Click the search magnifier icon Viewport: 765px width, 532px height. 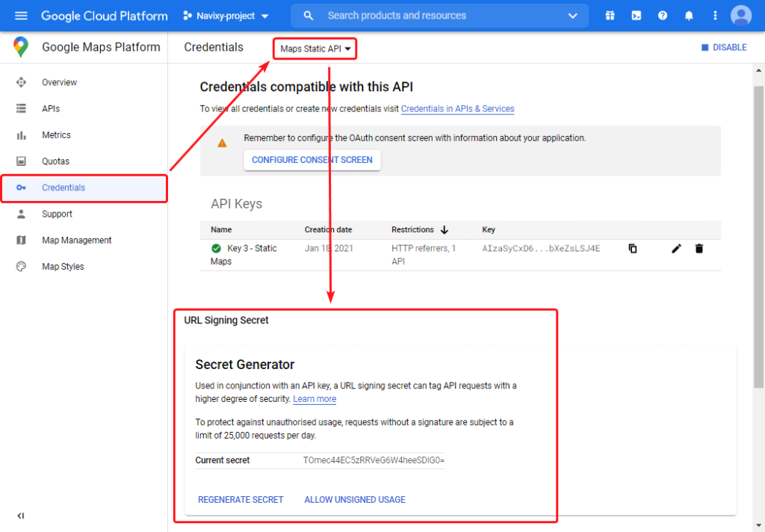[309, 16]
